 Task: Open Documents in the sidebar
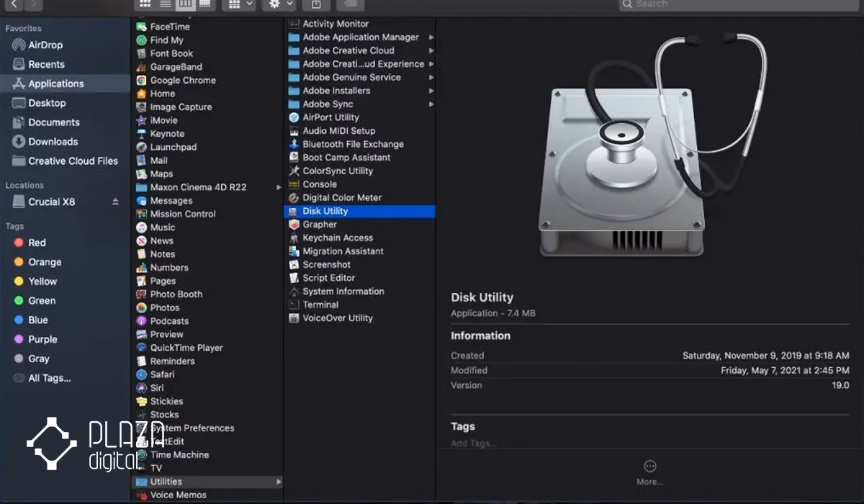pyautogui.click(x=54, y=122)
